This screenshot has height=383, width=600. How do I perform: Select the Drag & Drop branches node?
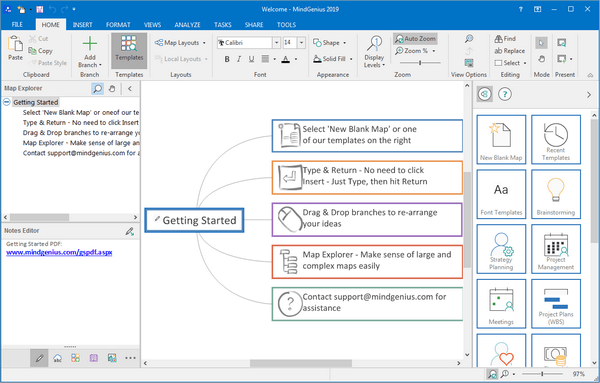pos(367,220)
